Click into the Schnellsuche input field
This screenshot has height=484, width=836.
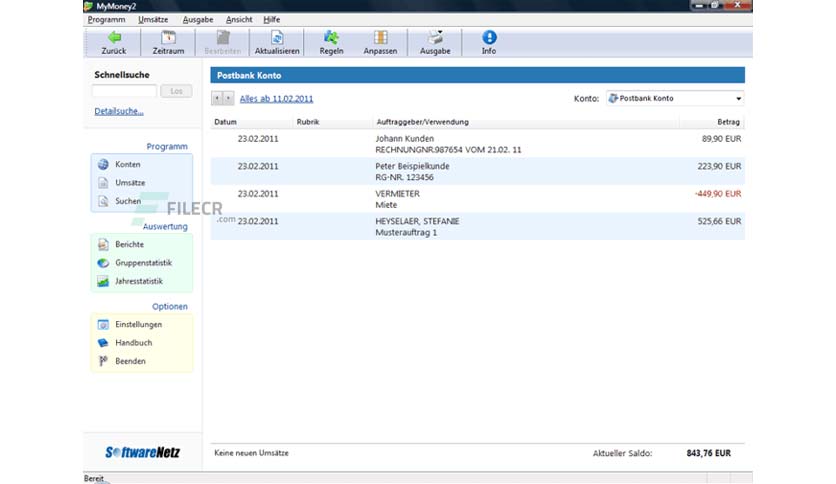(x=124, y=91)
